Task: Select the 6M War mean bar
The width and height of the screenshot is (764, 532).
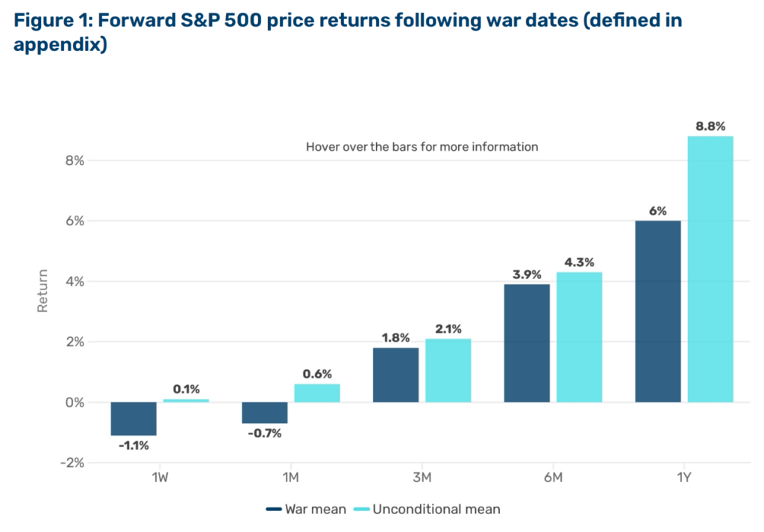Action: tap(527, 343)
